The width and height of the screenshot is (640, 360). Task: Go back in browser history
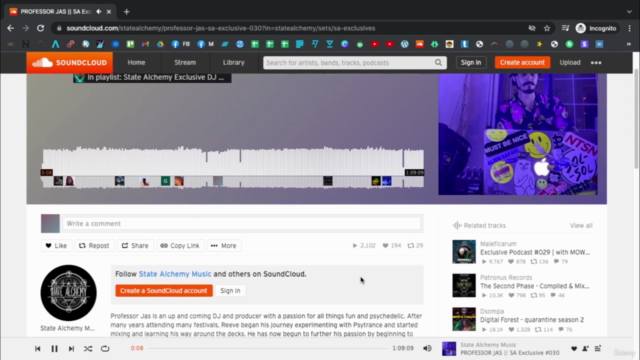pos(11,28)
